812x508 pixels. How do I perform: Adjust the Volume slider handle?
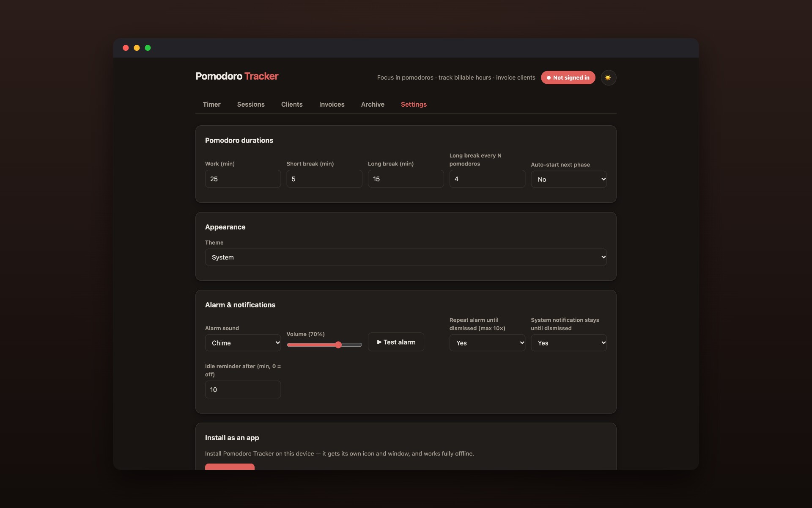point(338,345)
